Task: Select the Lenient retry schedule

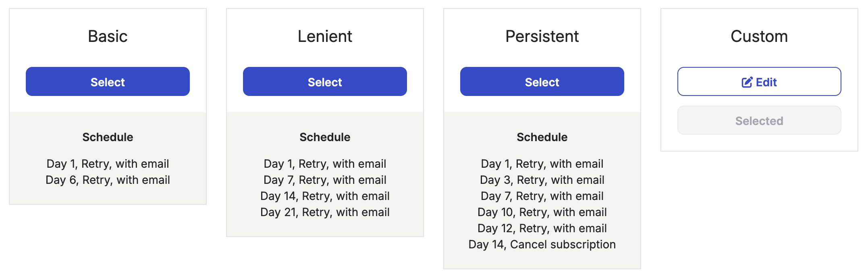Action: [325, 81]
